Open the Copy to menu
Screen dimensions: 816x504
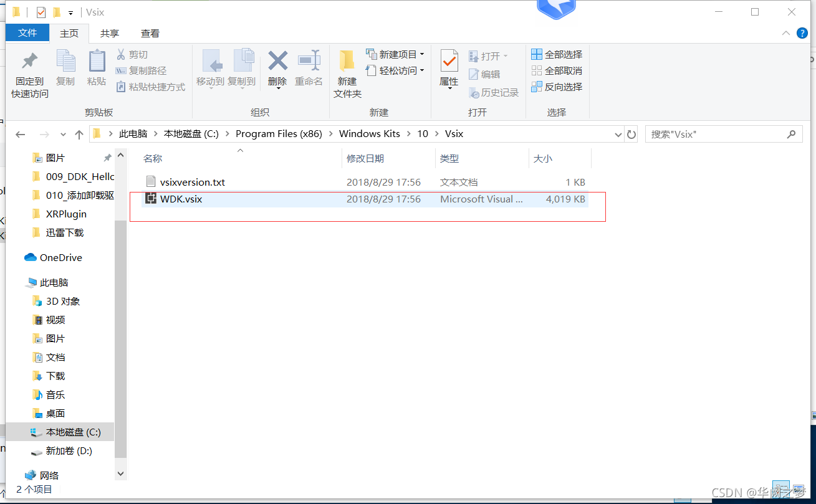pos(242,69)
